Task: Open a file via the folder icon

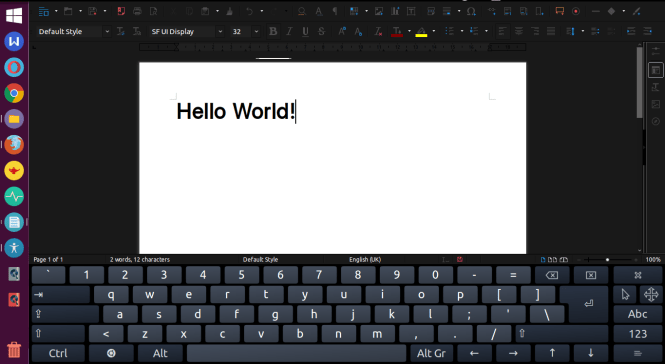Action: [x=68, y=11]
